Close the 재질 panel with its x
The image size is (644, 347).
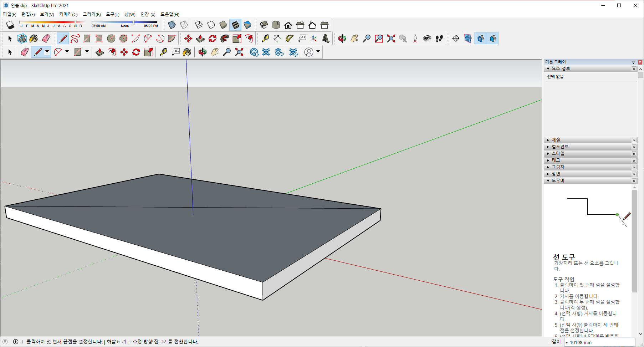(x=634, y=140)
